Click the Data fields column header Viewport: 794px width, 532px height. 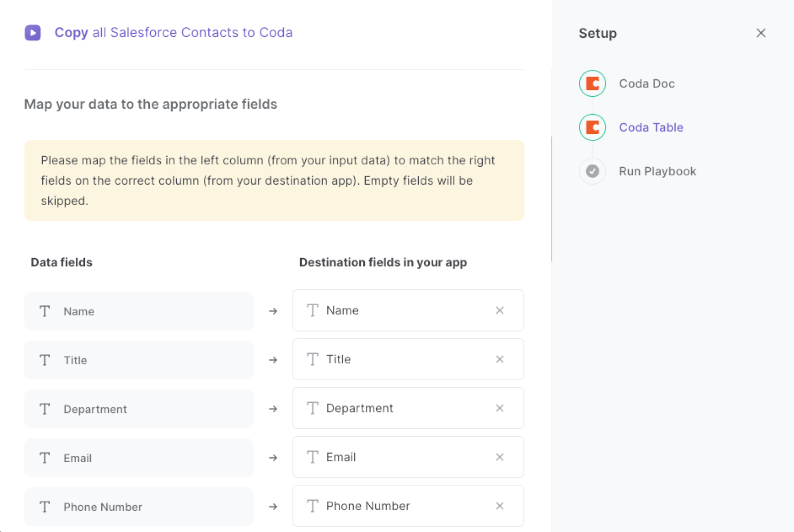(62, 262)
